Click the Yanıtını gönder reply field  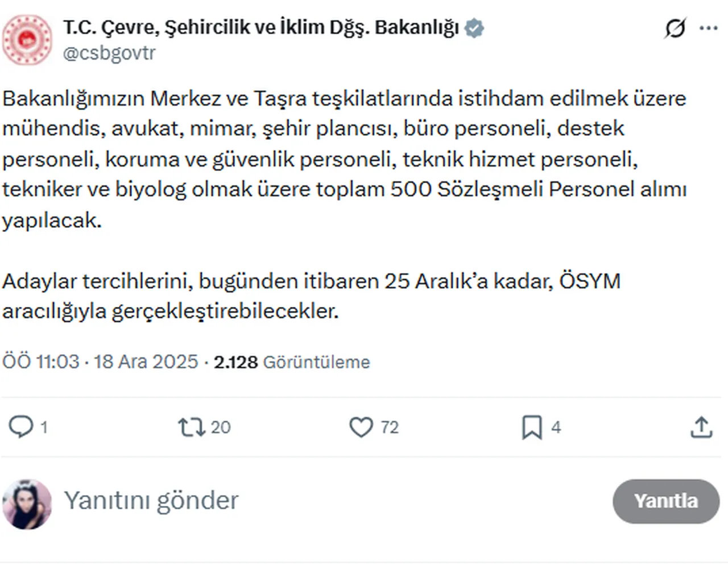(151, 501)
